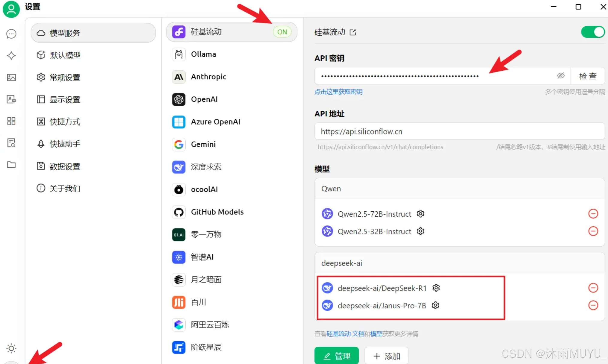Viewport: 608px width, 364px height.
Task: Click the 检查 API key button
Action: (x=588, y=76)
